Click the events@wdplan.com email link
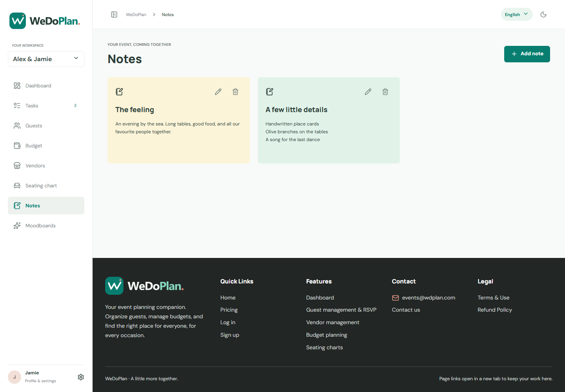565x392 pixels. [x=424, y=298]
